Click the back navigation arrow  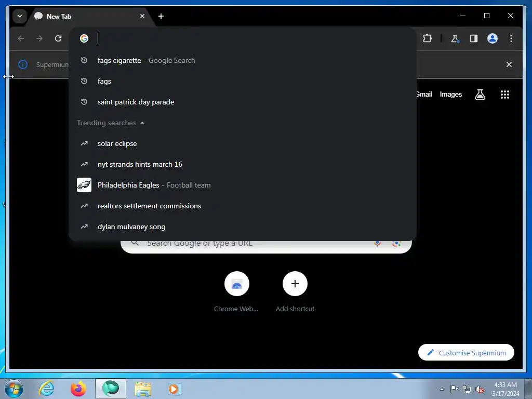coord(21,38)
